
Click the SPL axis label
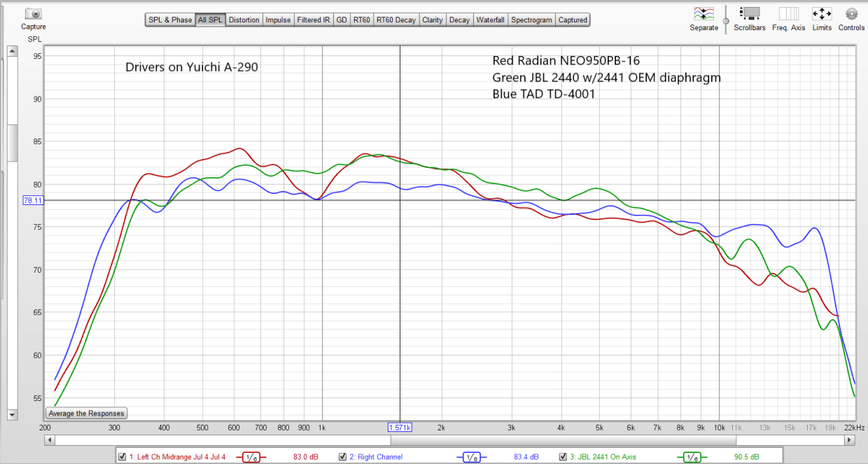click(x=34, y=39)
